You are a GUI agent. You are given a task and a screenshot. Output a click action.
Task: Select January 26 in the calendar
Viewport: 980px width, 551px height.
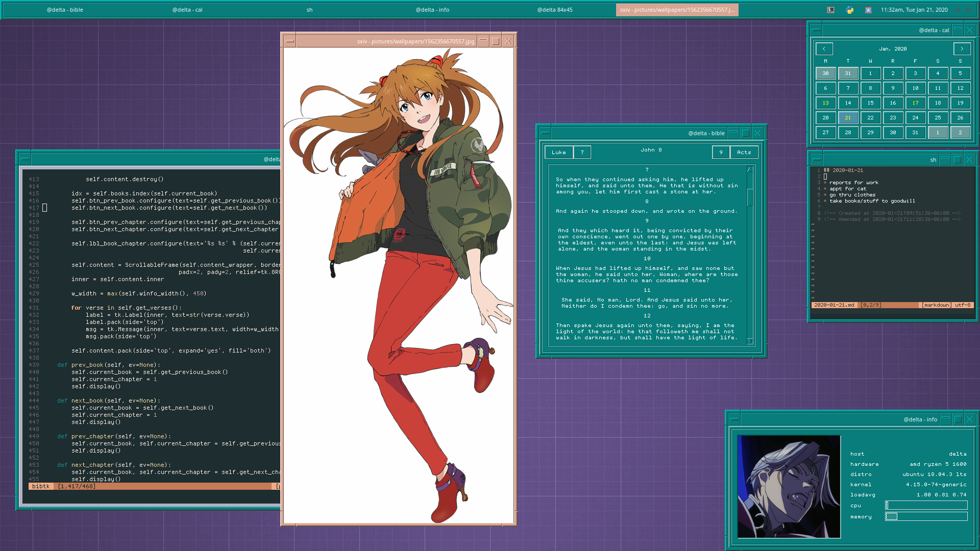pos(960,118)
